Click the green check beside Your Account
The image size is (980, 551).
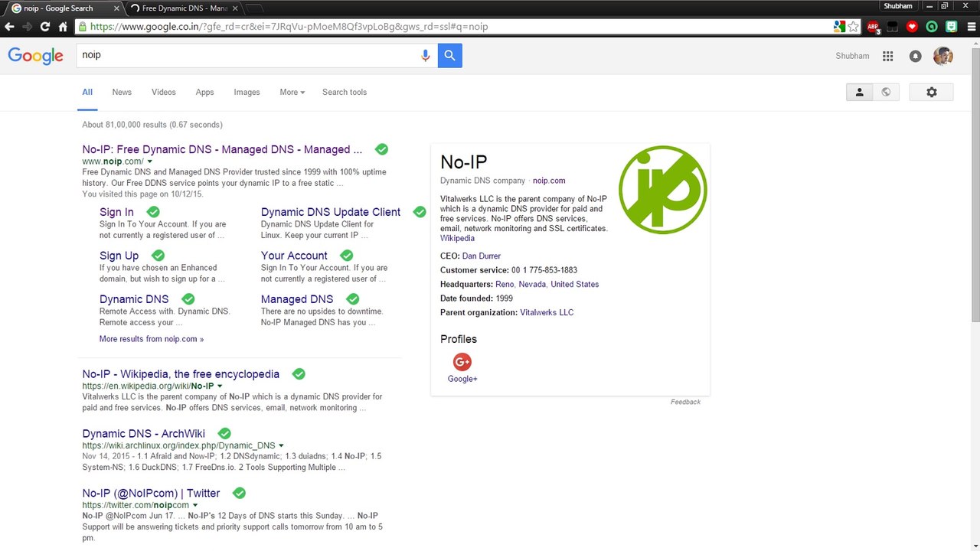(346, 256)
